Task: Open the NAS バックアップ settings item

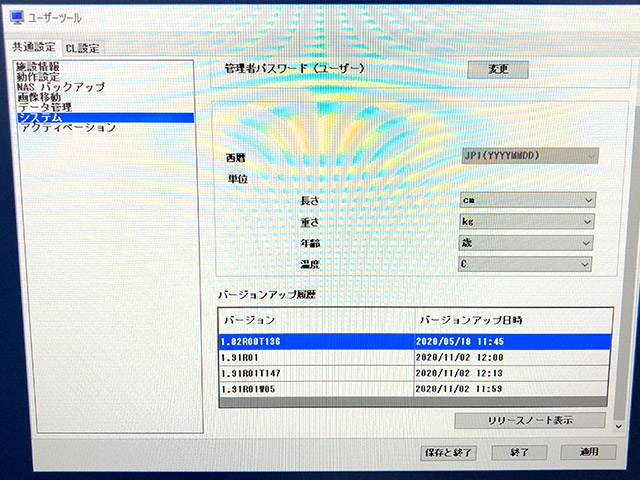Action: (x=61, y=87)
